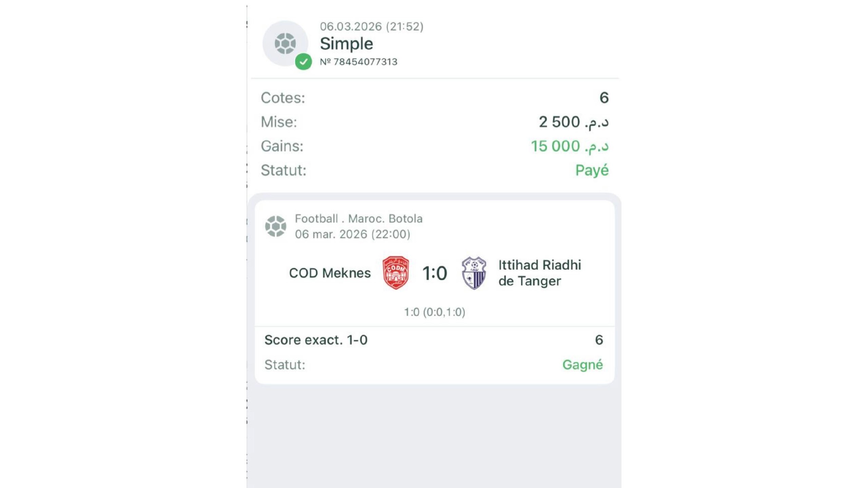Click the green checkmark won badge
Viewport: 868px width, 488px height.
pyautogui.click(x=303, y=62)
